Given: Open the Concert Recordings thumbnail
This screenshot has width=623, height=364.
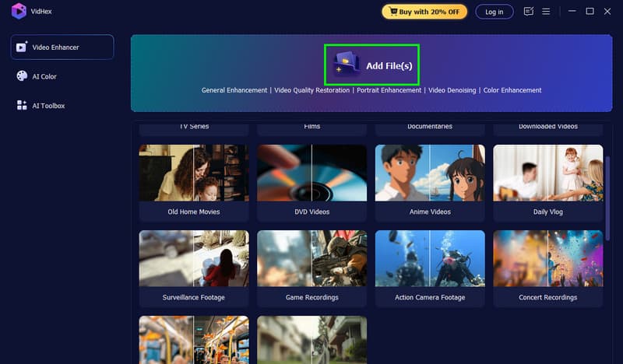Looking at the screenshot, I should point(548,258).
